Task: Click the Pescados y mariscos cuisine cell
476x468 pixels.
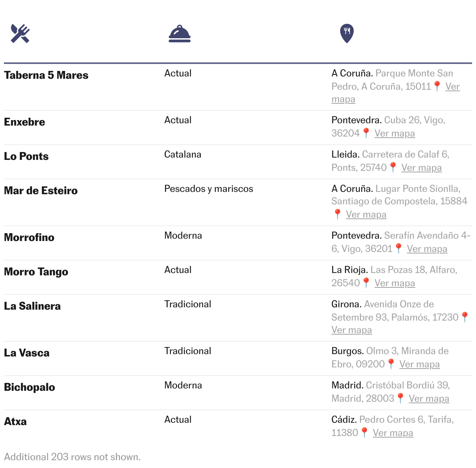Action: [208, 189]
